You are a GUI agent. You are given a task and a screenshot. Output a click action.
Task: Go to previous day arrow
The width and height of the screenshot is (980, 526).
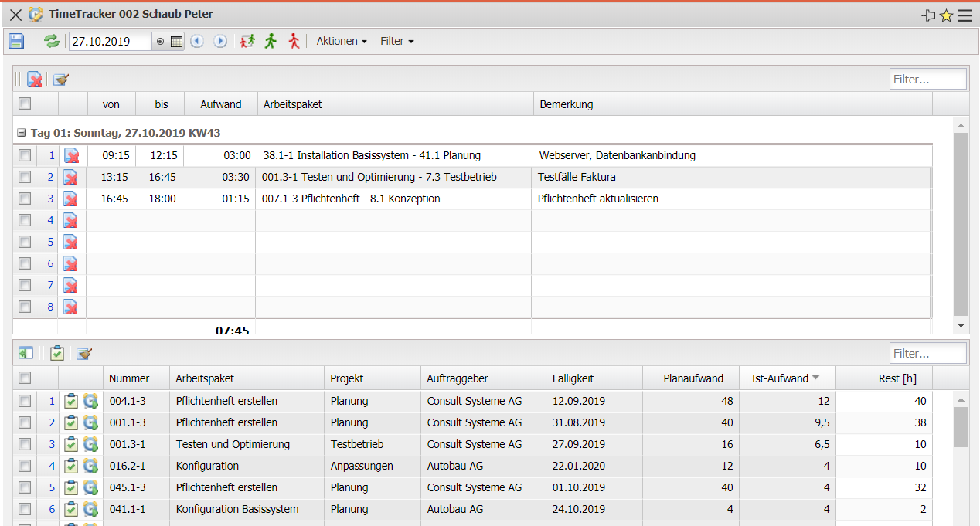[197, 42]
